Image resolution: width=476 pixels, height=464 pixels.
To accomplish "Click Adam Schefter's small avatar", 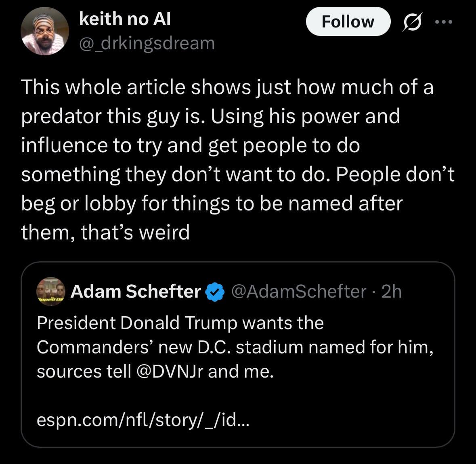I will coord(50,291).
